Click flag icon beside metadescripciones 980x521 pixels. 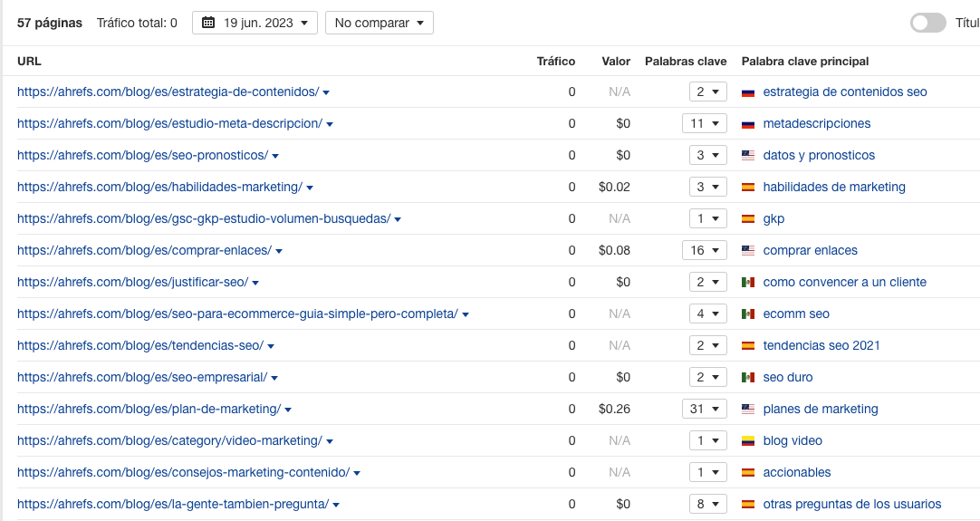(748, 124)
